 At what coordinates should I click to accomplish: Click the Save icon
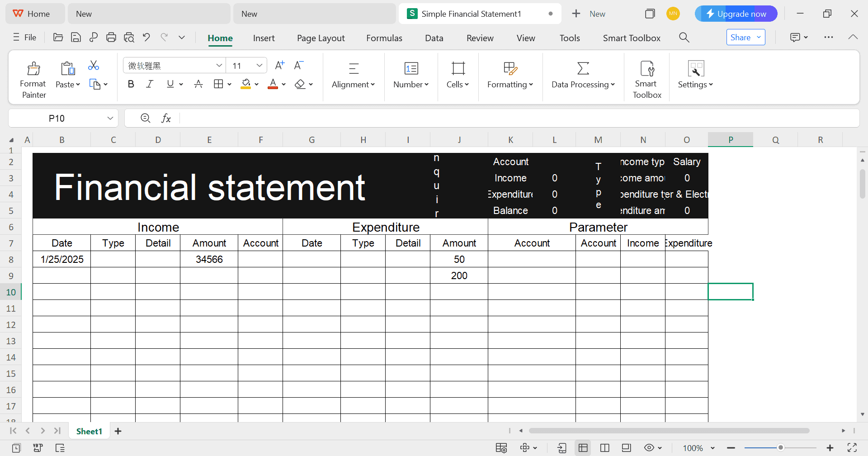coord(75,37)
